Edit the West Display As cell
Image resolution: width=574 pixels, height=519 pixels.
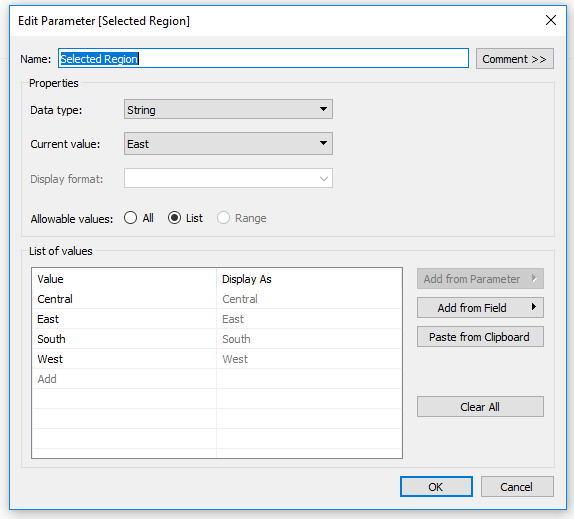click(309, 359)
